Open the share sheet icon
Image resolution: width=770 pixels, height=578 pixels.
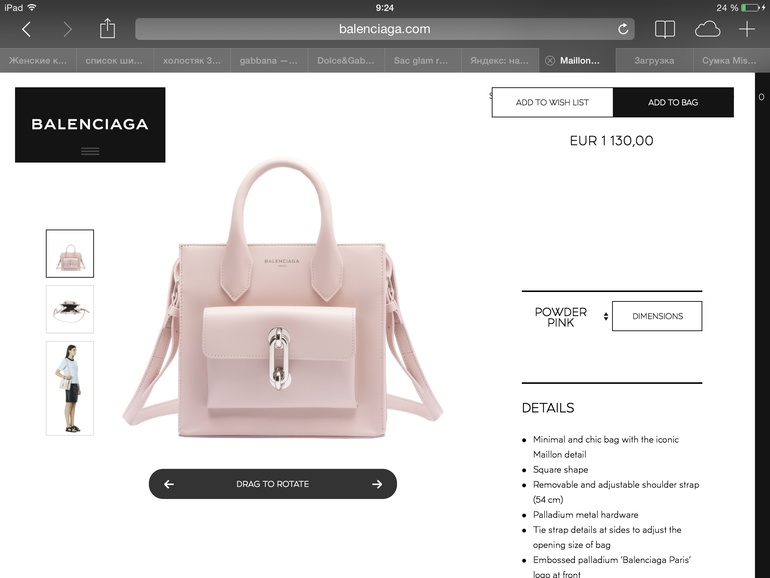coord(107,28)
